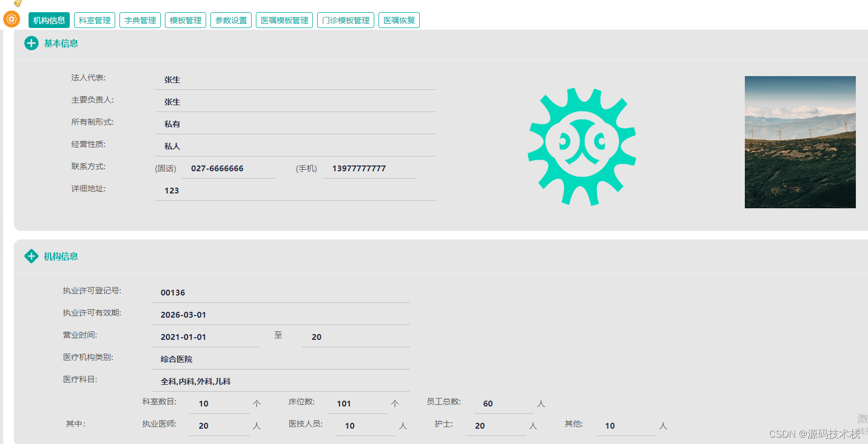Click the teal sun-shaped logo image
Image resolution: width=868 pixels, height=444 pixels.
(x=581, y=146)
